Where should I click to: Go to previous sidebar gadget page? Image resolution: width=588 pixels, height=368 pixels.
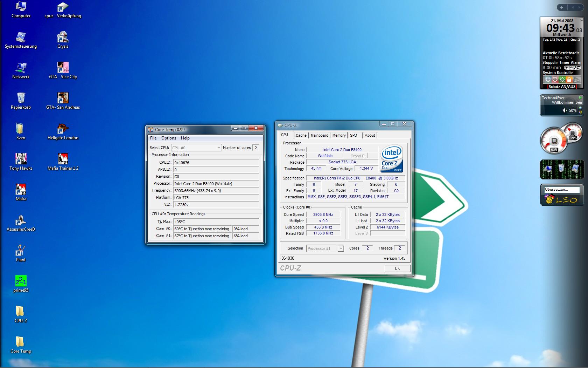click(573, 7)
